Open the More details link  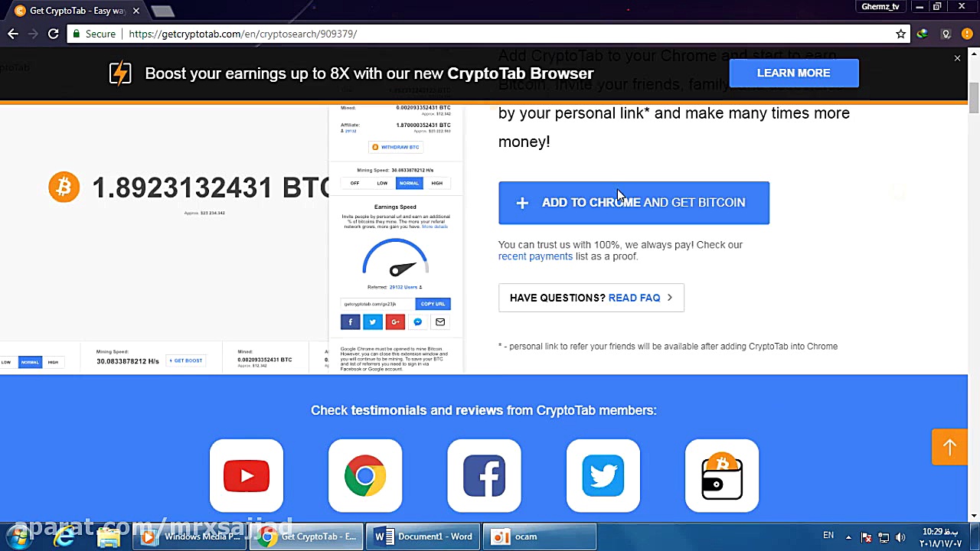(434, 227)
